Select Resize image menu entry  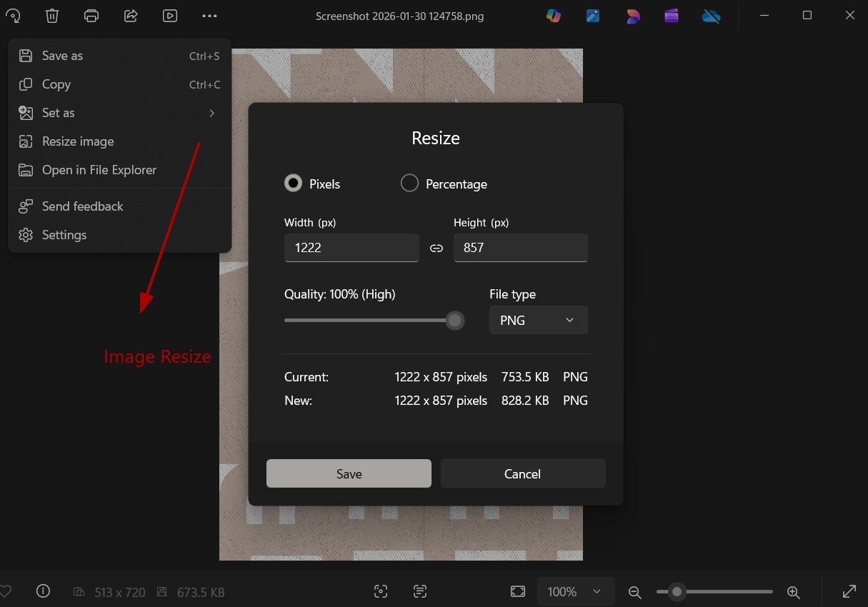119,141
